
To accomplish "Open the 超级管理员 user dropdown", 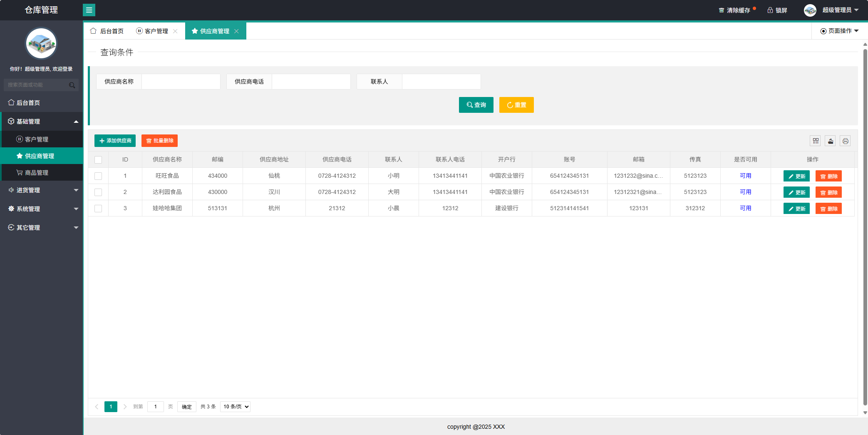I will 841,10.
